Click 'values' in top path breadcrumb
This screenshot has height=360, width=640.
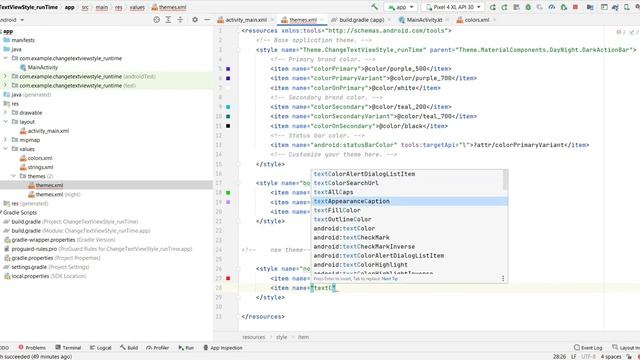(x=137, y=7)
